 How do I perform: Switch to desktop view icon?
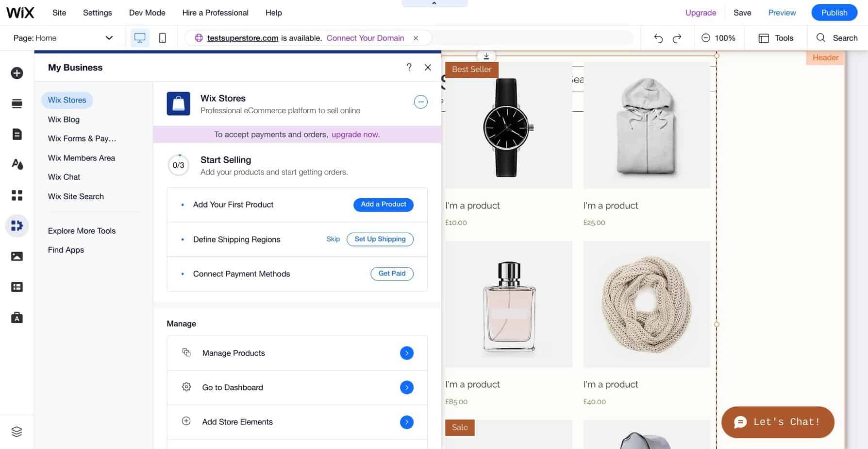[x=140, y=38]
